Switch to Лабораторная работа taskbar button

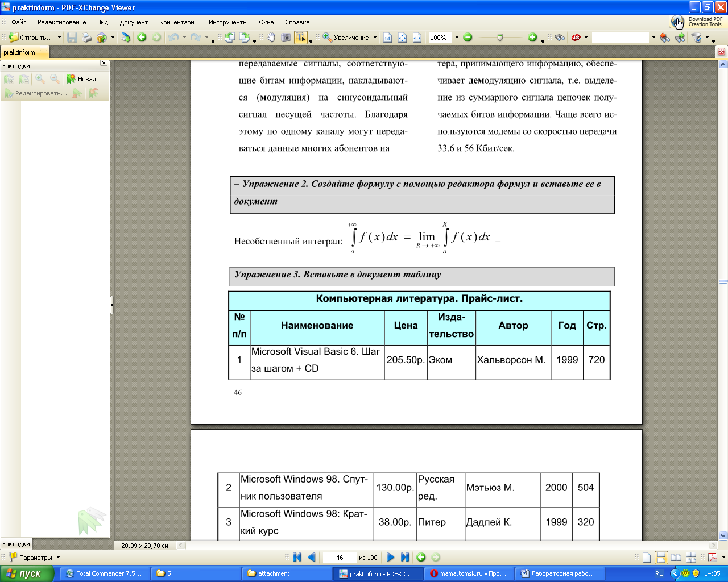tap(560, 573)
